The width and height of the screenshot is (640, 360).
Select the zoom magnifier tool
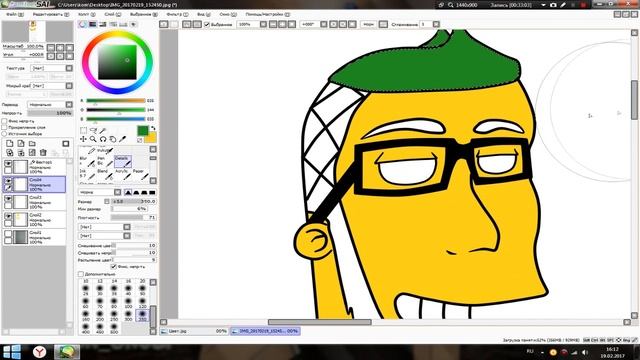point(93,139)
